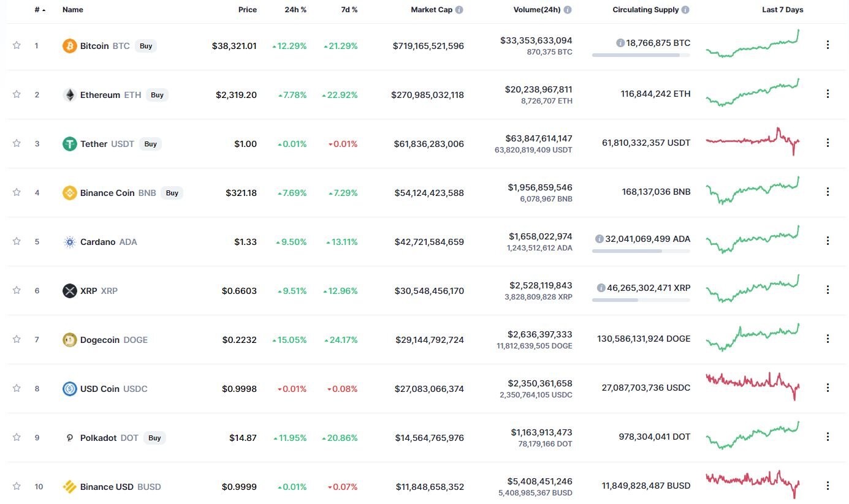The image size is (849, 504).
Task: Click the Cardano circulating supply progress bar
Action: point(641,251)
